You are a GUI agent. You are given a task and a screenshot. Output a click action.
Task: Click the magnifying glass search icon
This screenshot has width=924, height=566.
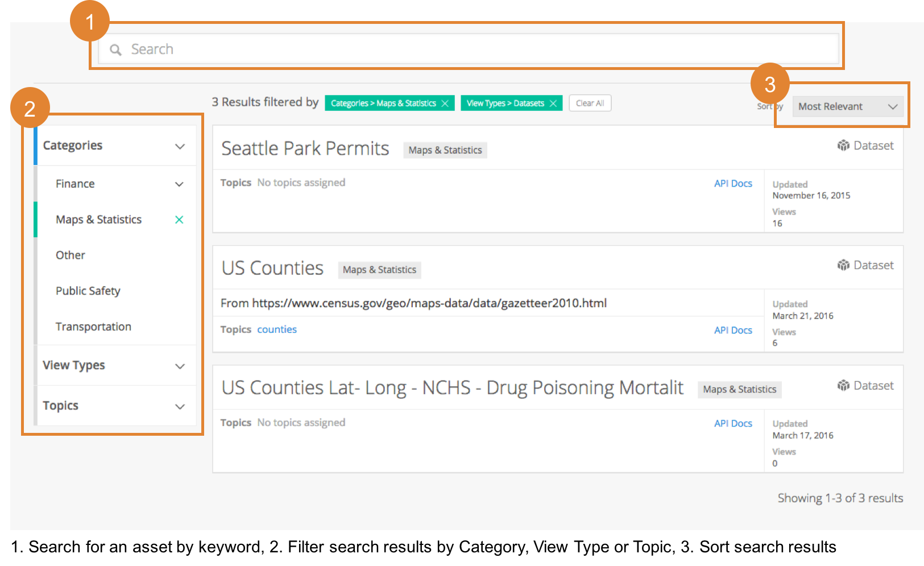tap(115, 50)
